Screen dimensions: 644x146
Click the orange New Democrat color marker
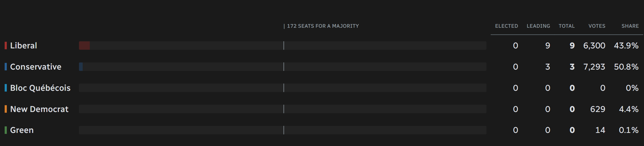point(6,109)
